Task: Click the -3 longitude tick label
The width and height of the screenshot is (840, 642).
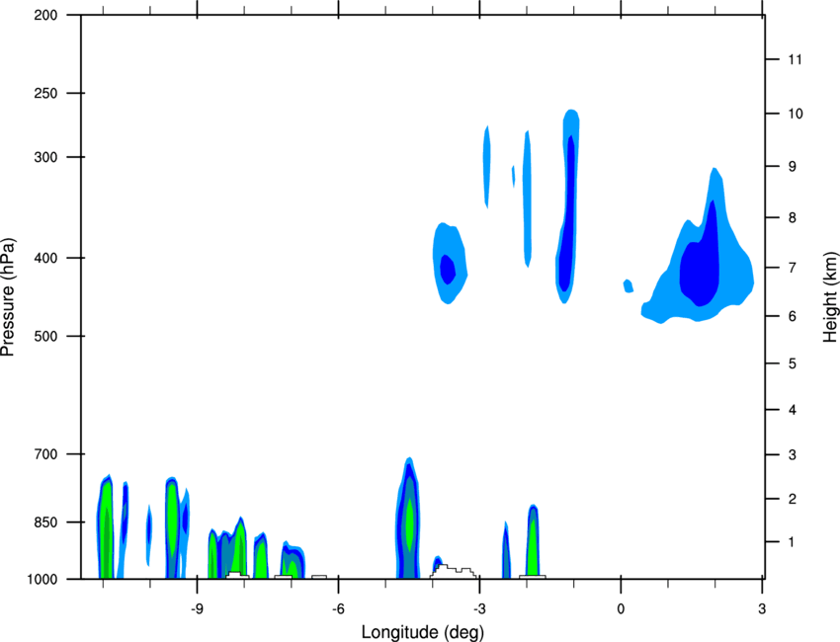Action: [479, 609]
